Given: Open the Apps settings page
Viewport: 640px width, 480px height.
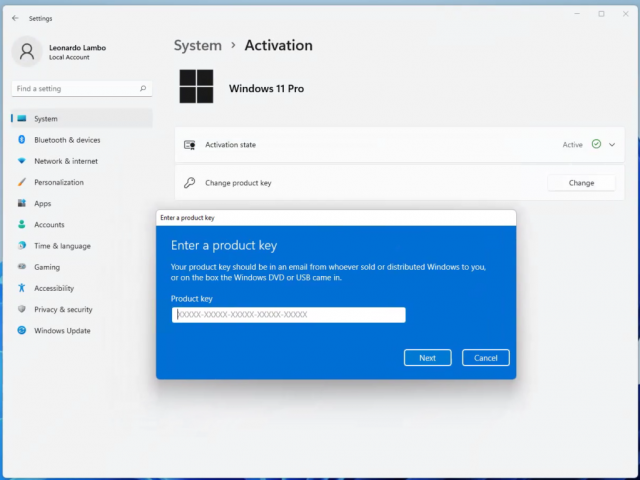Looking at the screenshot, I should (x=42, y=203).
